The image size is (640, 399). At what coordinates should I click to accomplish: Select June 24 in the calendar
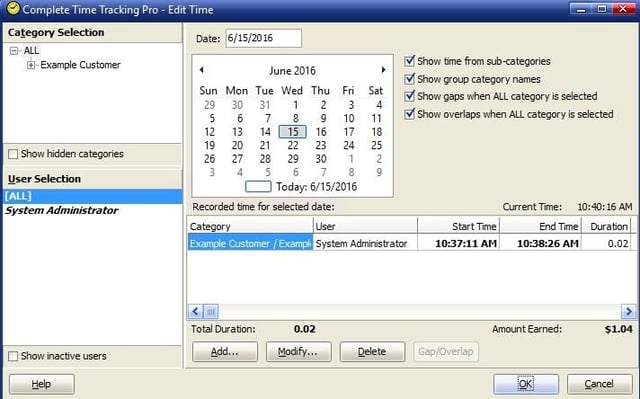(349, 145)
